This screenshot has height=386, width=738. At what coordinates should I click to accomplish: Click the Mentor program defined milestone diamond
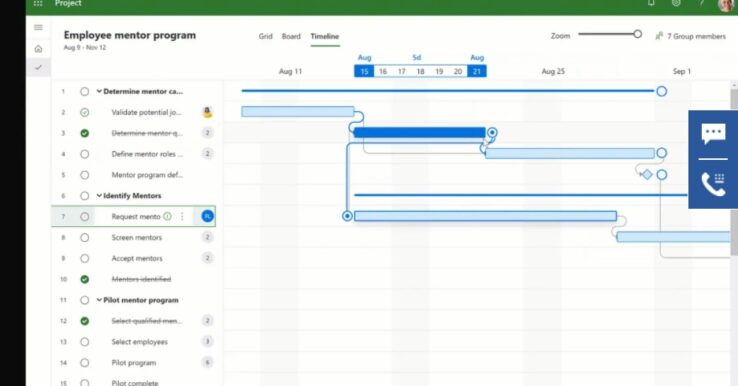pyautogui.click(x=647, y=175)
